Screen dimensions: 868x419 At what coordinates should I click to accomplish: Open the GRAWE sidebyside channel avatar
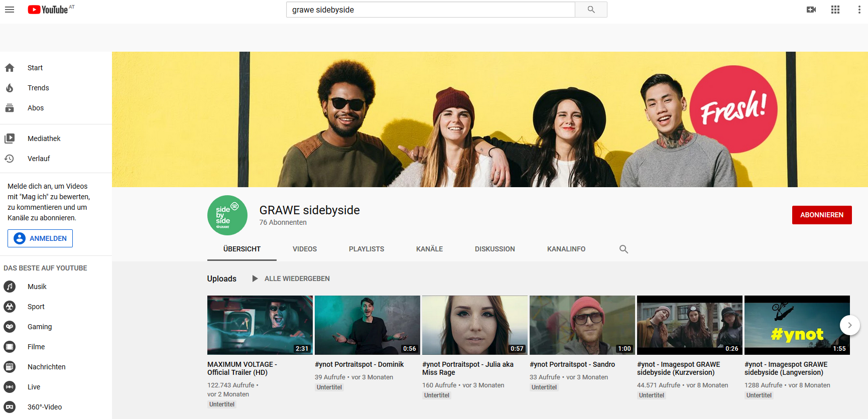point(227,215)
